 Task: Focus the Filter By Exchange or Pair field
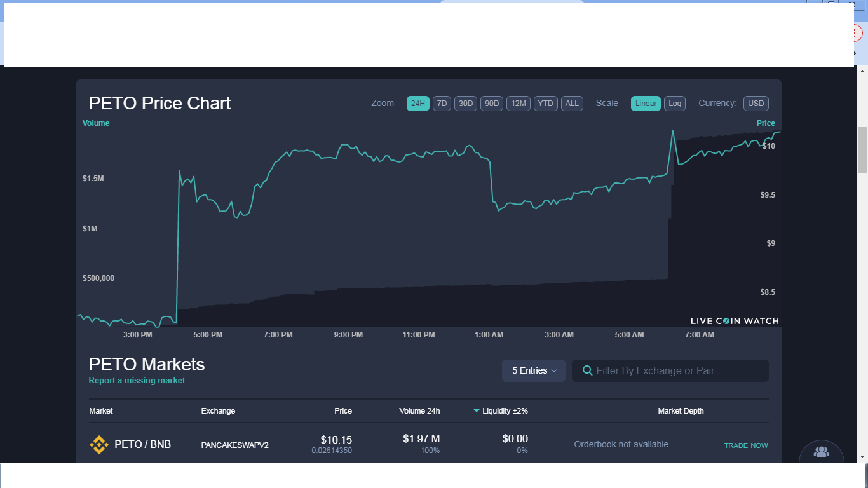(x=670, y=370)
